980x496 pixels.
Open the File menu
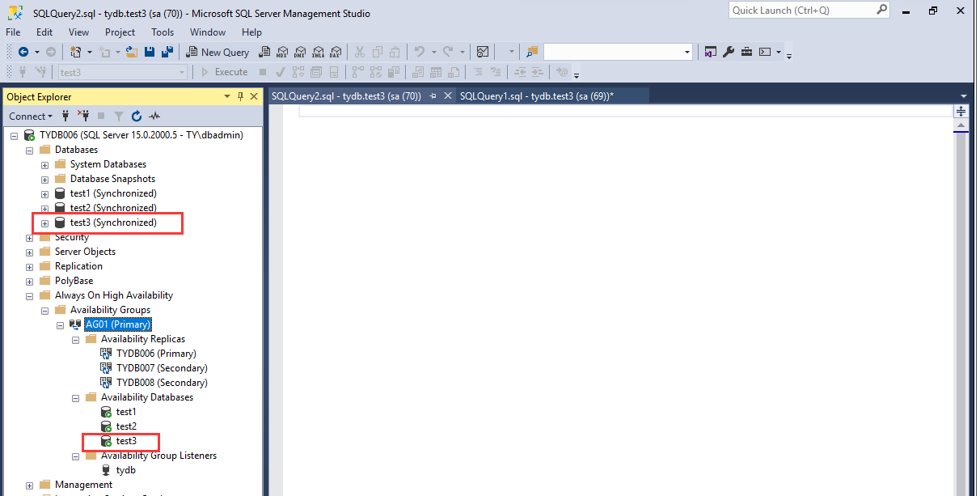[x=13, y=32]
